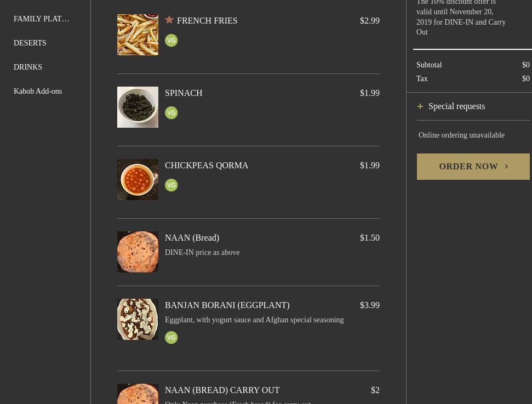Viewport: 532px width, 404px height.
Task: Go to the Deserts category
Action: tap(30, 43)
